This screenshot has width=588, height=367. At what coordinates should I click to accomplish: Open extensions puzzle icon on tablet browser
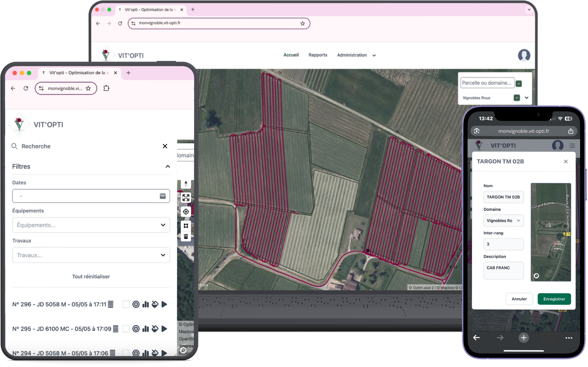pos(106,88)
